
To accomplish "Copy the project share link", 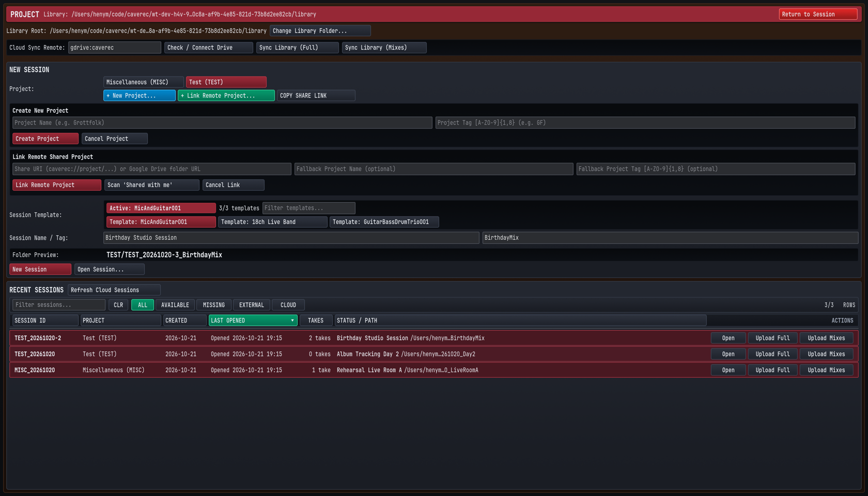I will 316,96.
